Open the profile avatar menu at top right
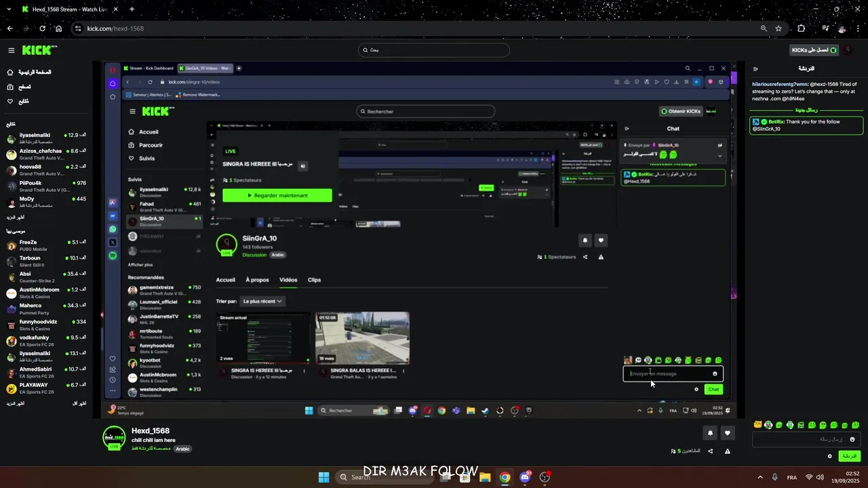 (x=848, y=50)
